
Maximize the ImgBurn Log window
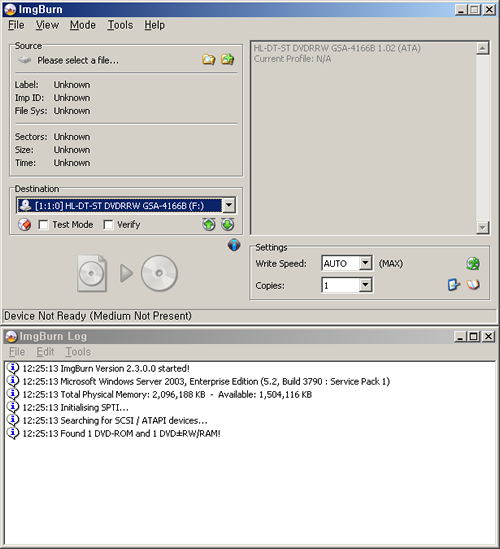pos(473,336)
